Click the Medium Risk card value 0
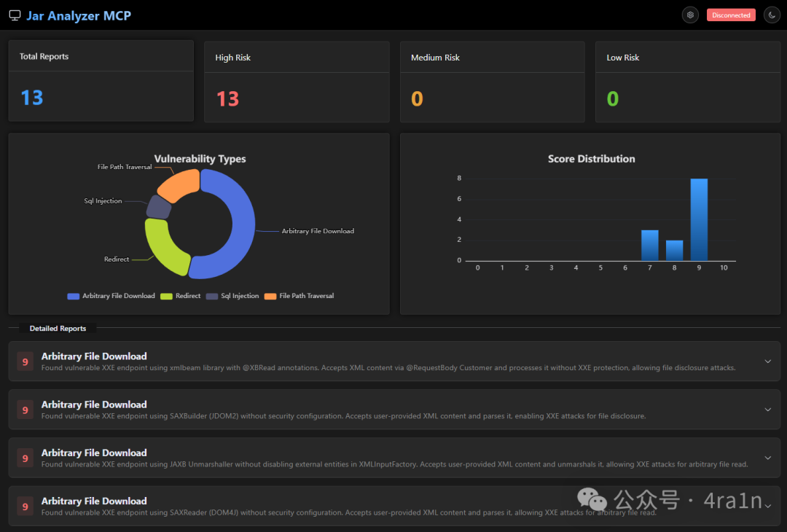Image resolution: width=787 pixels, height=532 pixels. point(417,99)
